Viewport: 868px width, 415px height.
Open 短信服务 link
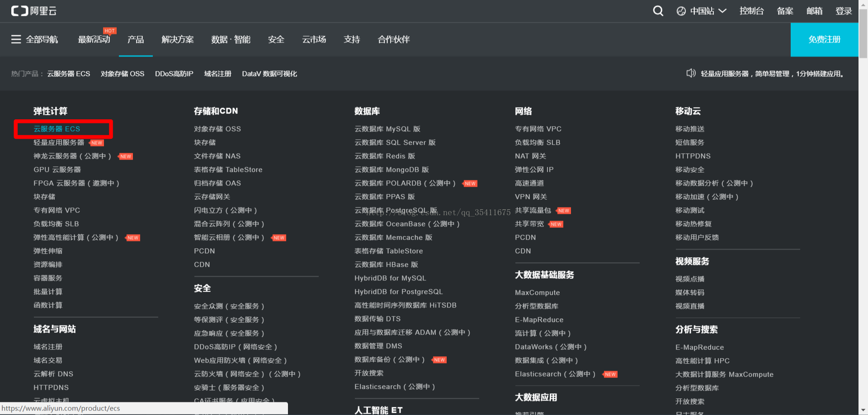(x=690, y=142)
